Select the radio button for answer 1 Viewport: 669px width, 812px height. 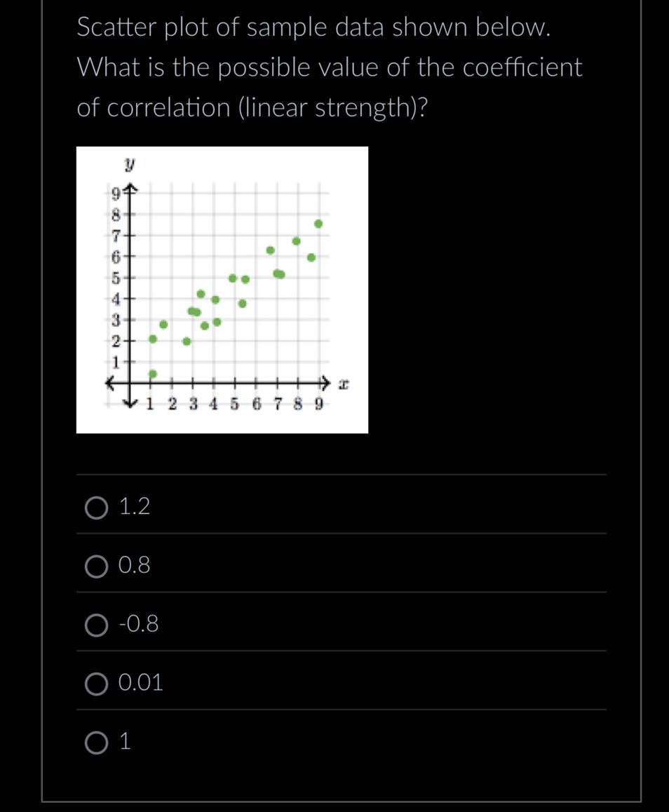click(x=96, y=743)
